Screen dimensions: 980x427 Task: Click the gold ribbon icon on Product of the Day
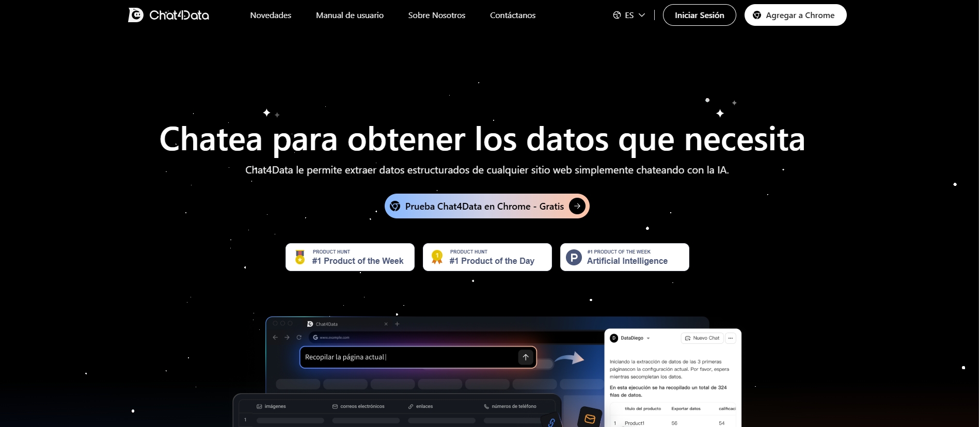click(x=437, y=257)
